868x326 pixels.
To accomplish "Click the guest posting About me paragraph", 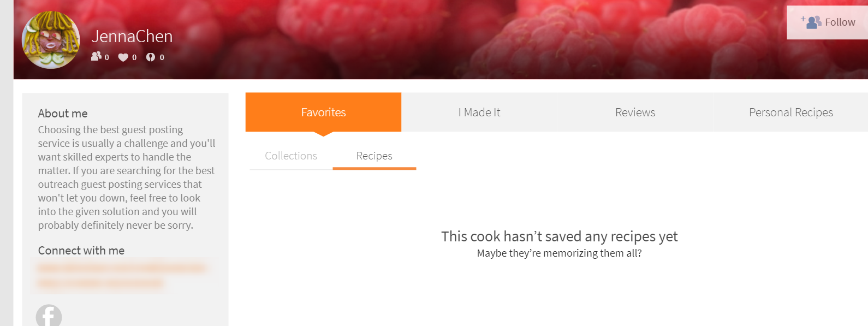I will (x=126, y=177).
